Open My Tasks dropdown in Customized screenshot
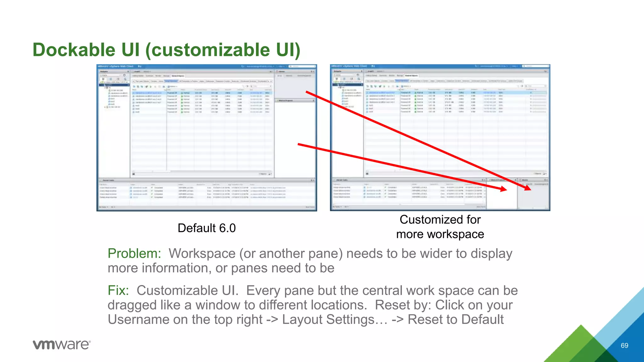 point(337,207)
